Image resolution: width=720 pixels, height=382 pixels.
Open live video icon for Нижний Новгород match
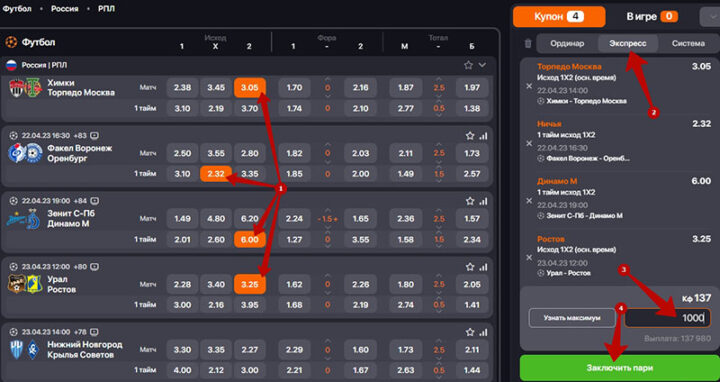click(94, 331)
